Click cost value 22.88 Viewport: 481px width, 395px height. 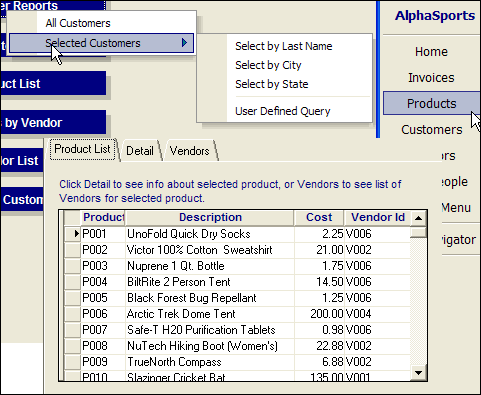tap(330, 346)
